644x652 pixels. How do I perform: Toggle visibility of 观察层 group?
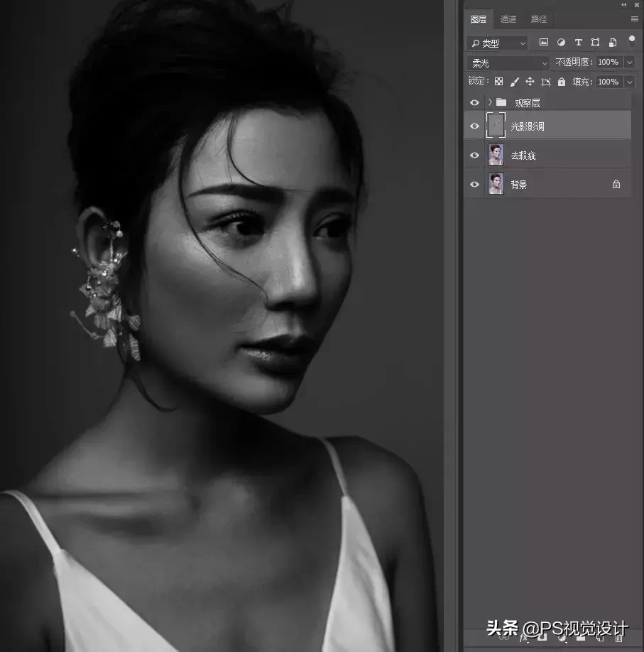474,102
